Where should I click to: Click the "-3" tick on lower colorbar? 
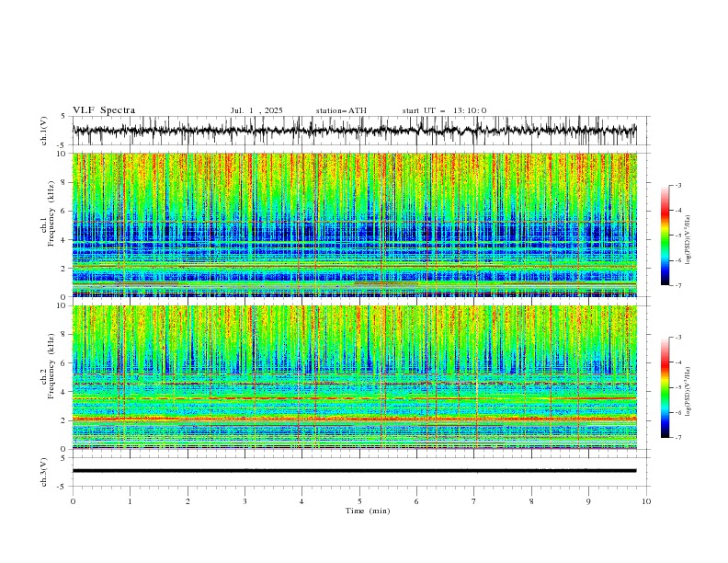click(678, 338)
